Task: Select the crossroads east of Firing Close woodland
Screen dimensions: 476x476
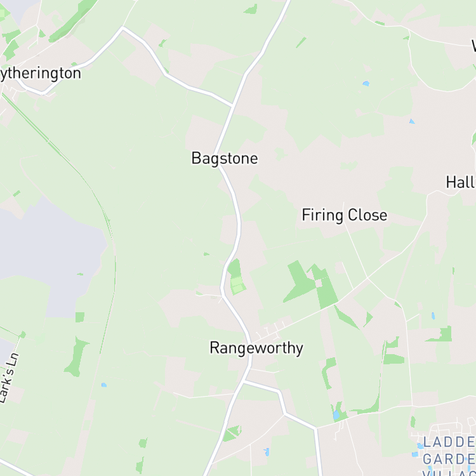Action: pos(367,278)
